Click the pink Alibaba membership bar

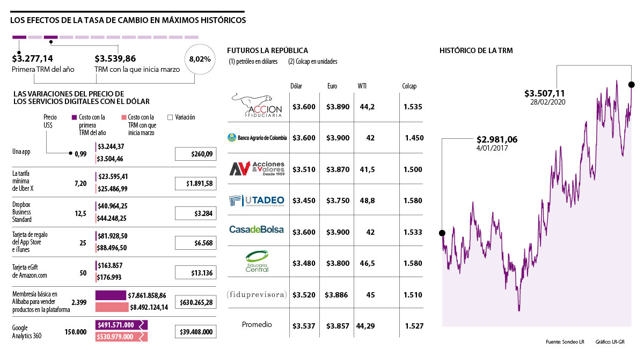[x=112, y=307]
